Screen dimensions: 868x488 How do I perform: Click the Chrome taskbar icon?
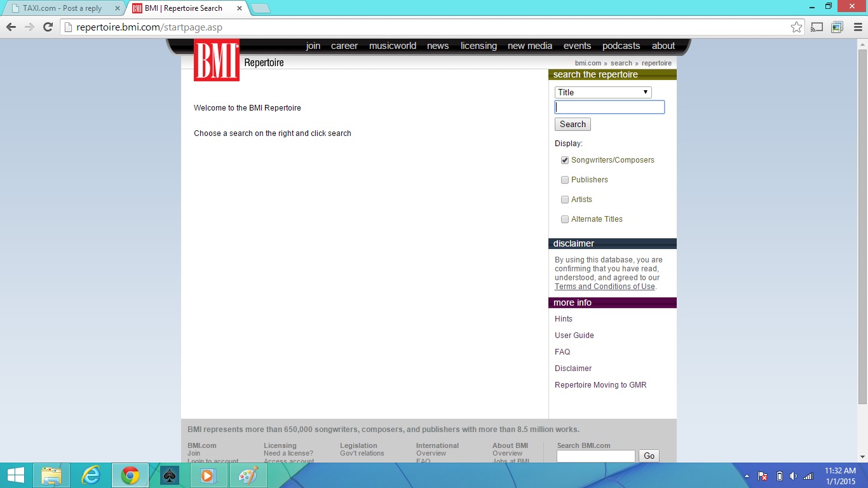coord(130,475)
